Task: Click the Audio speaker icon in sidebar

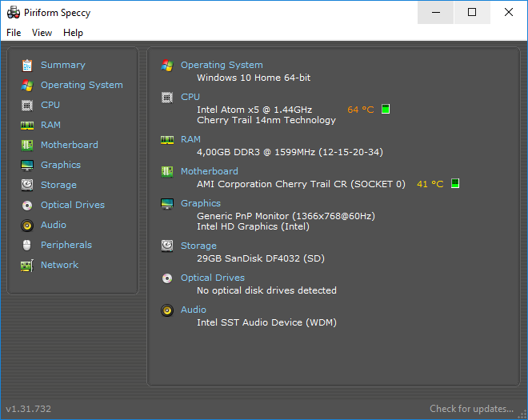Action: 27,225
